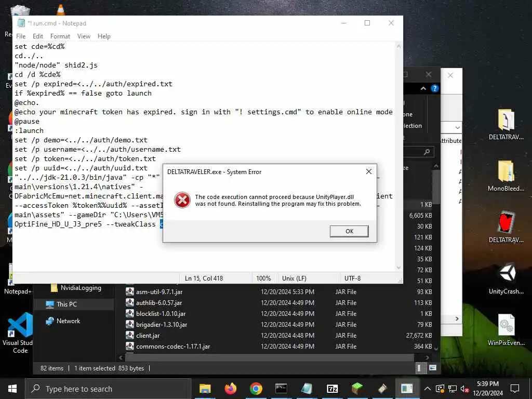The image size is (532, 399).
Task: Open File Explorer from the taskbar
Action: pyautogui.click(x=205, y=389)
